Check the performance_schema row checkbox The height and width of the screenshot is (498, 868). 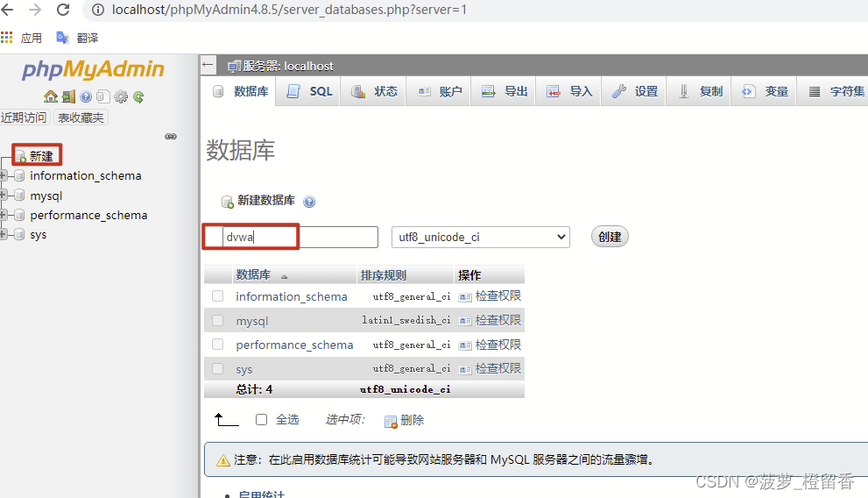click(217, 345)
